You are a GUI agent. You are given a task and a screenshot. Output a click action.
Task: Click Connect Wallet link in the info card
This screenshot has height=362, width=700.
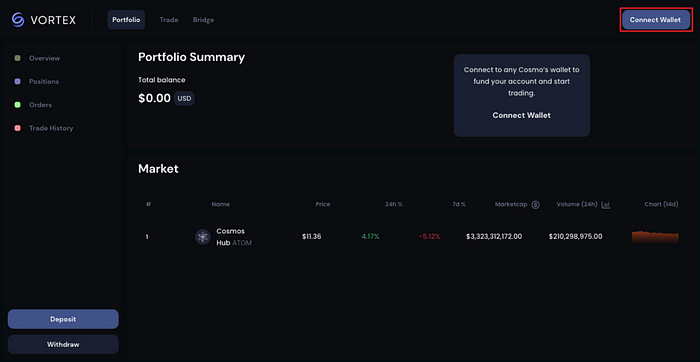tap(521, 115)
